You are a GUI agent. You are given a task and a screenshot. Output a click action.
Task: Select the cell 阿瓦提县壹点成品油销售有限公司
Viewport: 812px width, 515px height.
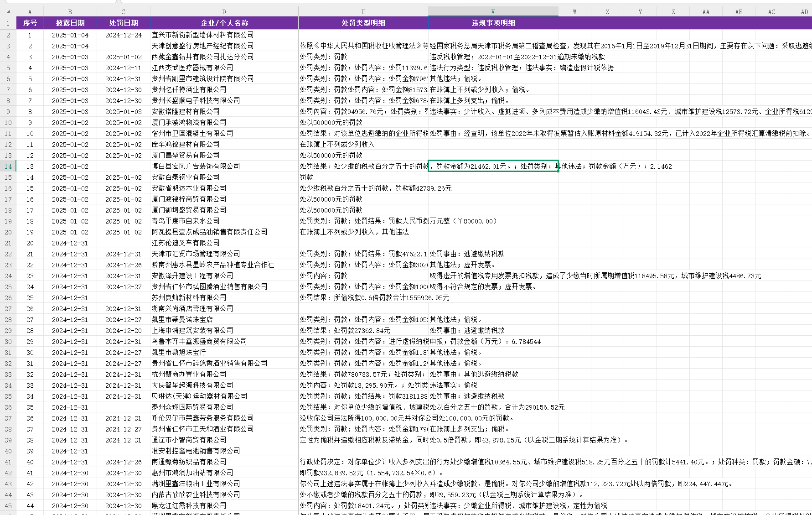(x=224, y=232)
